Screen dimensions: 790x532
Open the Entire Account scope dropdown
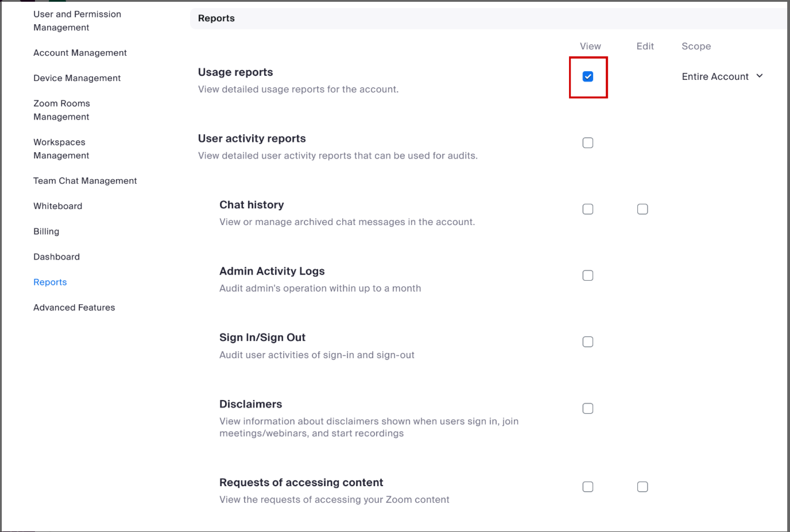coord(715,77)
